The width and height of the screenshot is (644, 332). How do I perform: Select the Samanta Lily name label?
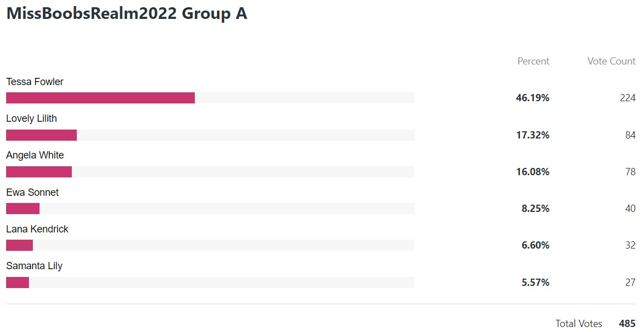34,266
